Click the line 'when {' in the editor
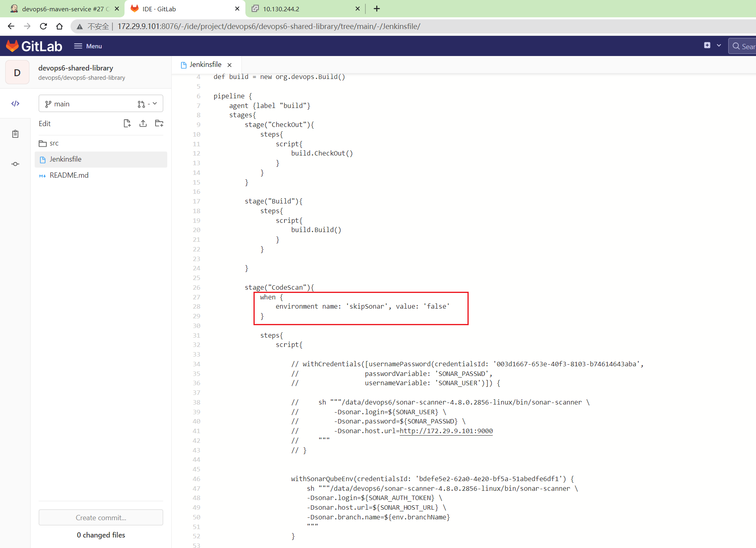Viewport: 756px width, 548px height. [x=272, y=297]
